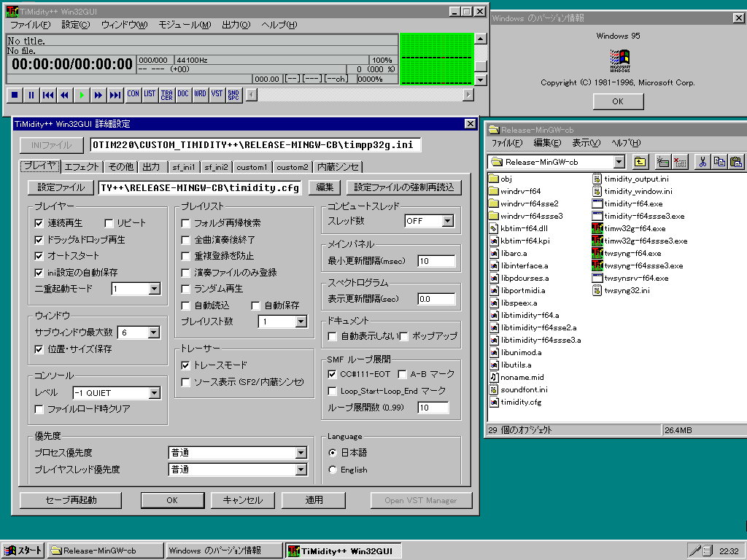
Task: Open プレイリスト数 dropdown
Action: click(x=301, y=322)
